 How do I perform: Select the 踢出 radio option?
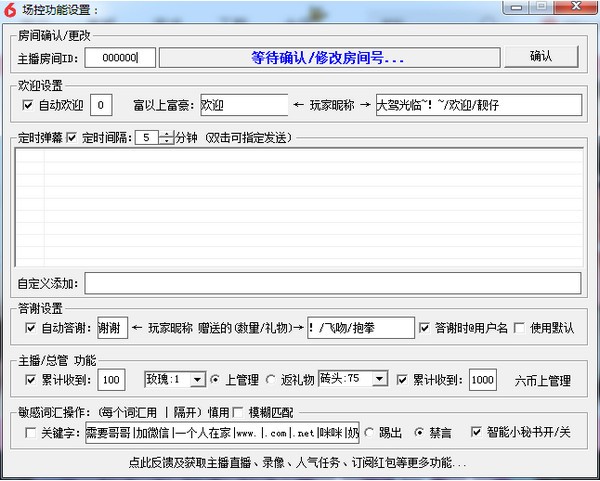pyautogui.click(x=369, y=433)
